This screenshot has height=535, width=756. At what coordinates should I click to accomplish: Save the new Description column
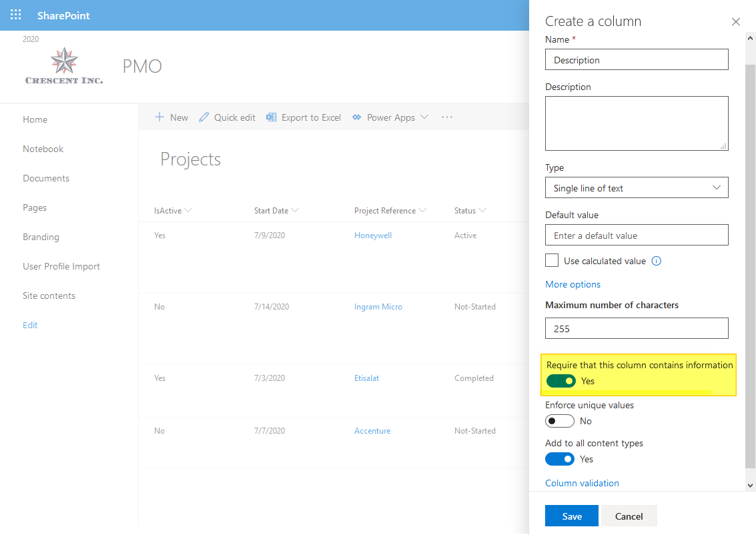coord(571,516)
